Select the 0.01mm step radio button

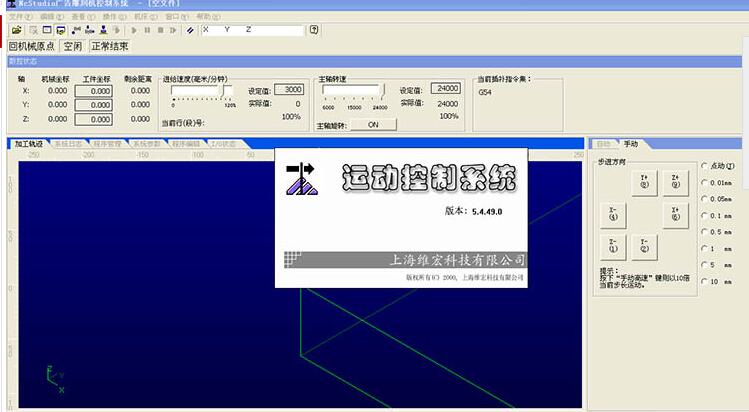pos(705,183)
